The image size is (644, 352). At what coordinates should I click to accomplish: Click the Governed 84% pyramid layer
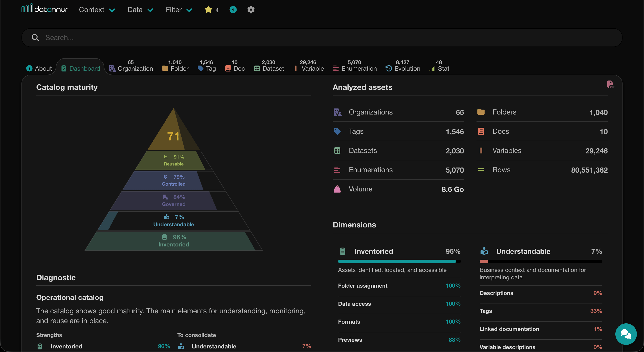tap(174, 201)
